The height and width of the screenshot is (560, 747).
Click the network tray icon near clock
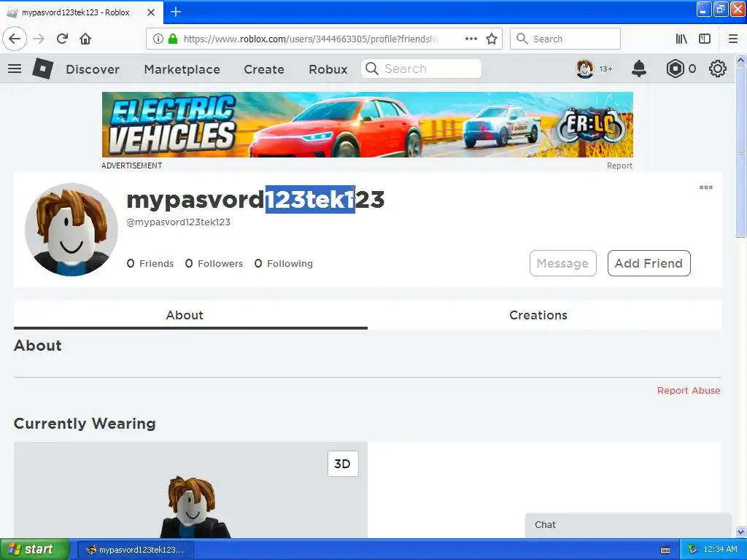692,550
